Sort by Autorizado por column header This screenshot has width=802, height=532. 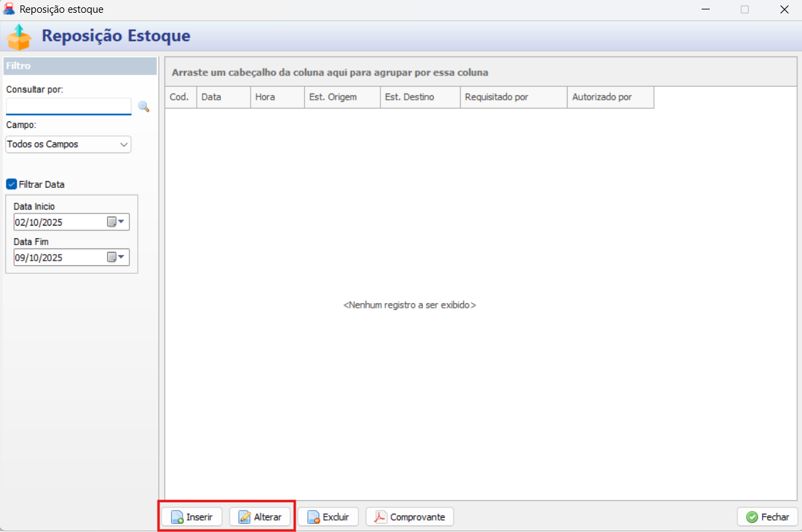610,97
